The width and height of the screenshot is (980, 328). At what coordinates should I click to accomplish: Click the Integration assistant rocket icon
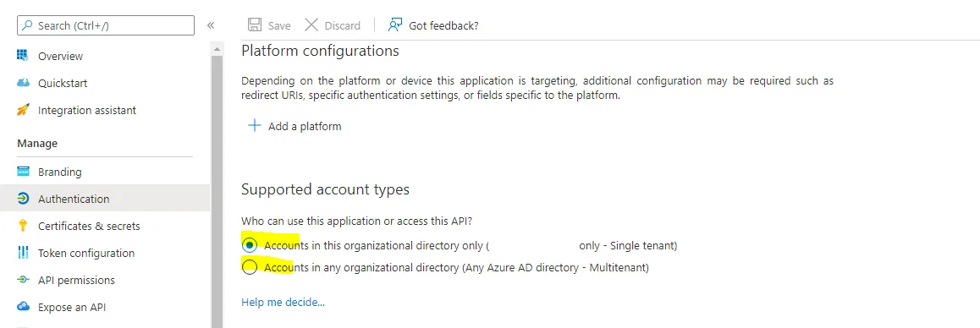click(x=23, y=110)
